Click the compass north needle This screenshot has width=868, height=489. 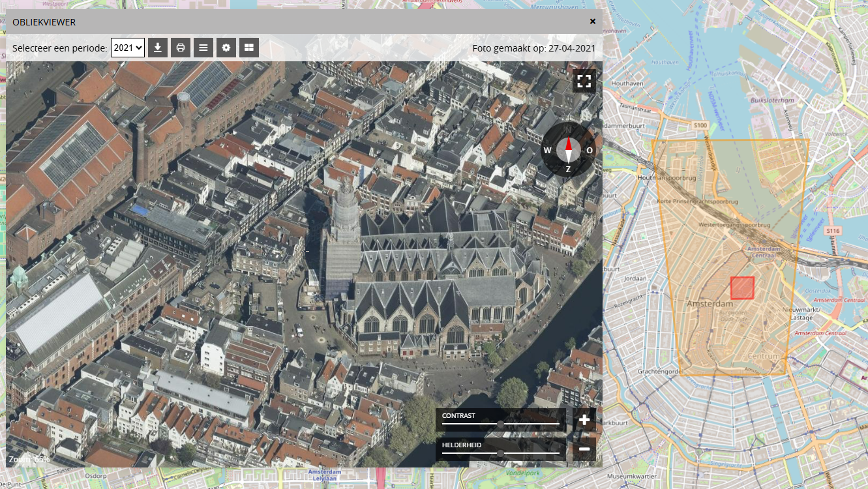(568, 144)
